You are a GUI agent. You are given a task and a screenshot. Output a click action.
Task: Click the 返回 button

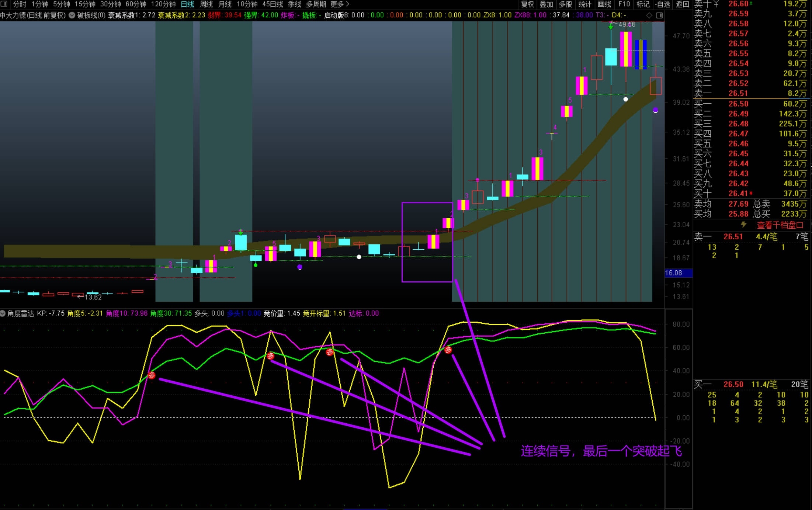pos(682,4)
